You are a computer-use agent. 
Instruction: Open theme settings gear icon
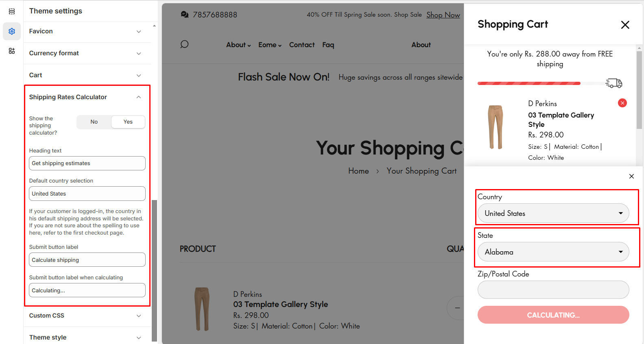click(x=12, y=31)
